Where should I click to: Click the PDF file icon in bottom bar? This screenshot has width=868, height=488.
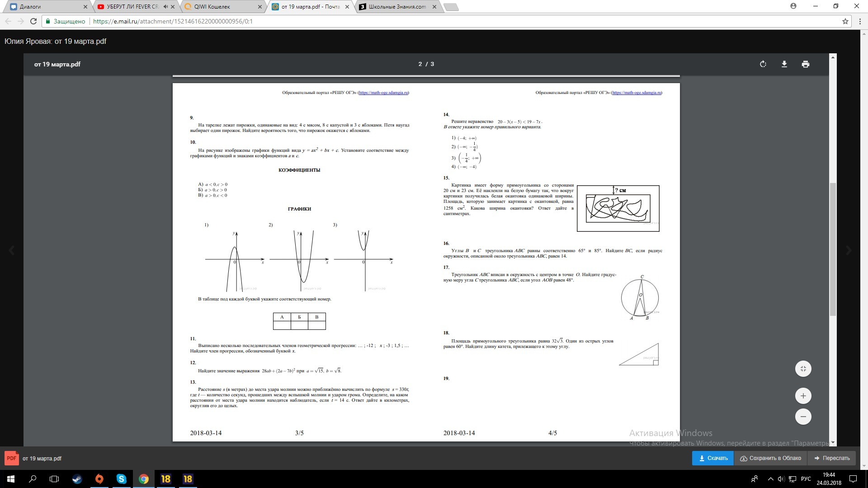[x=11, y=458]
